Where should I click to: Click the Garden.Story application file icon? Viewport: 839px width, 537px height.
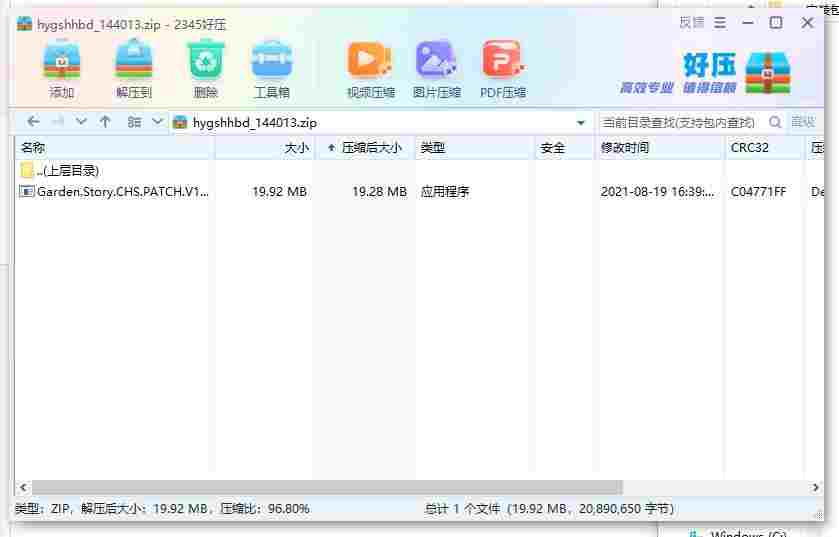[27, 191]
